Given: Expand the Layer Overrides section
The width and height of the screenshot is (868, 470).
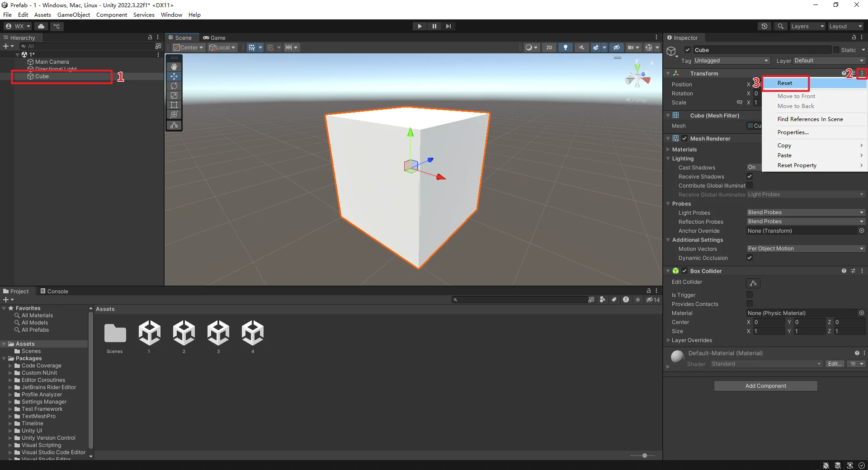Looking at the screenshot, I should [x=669, y=340].
